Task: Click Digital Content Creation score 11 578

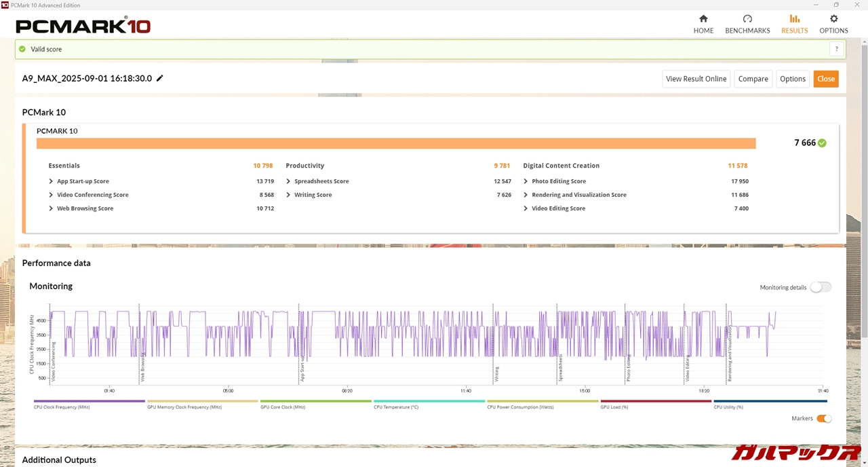Action: (738, 166)
